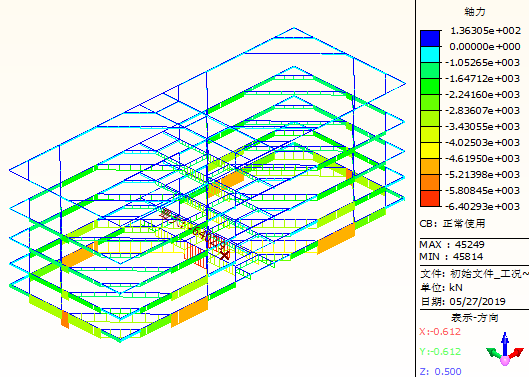
Task: Click the 表示-方向 view direction heading
Action: click(474, 318)
